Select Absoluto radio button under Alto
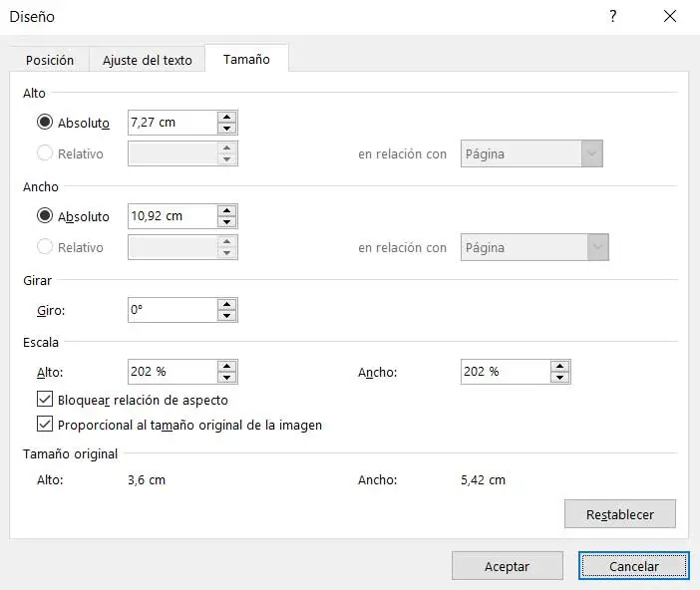Viewport: 700px width, 590px height. pos(45,123)
